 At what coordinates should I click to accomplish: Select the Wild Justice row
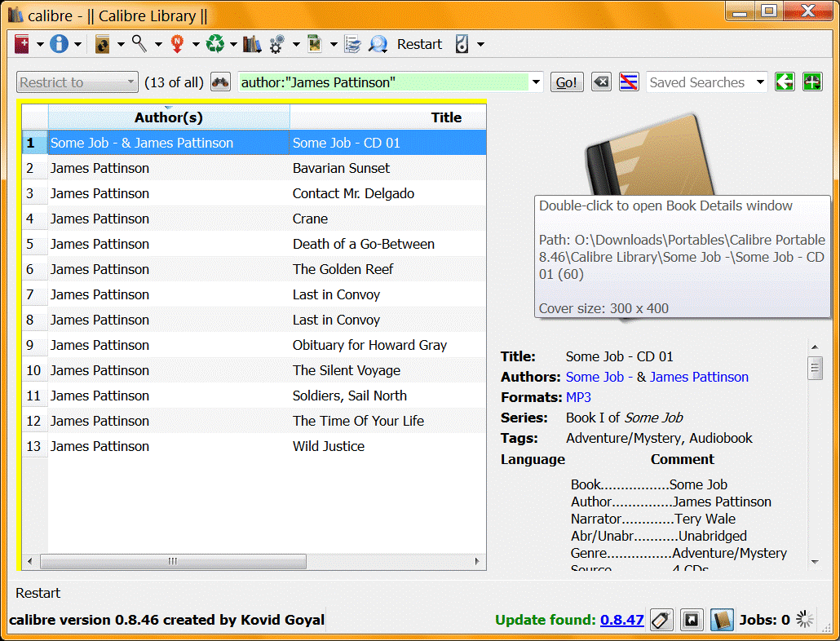pos(254,445)
